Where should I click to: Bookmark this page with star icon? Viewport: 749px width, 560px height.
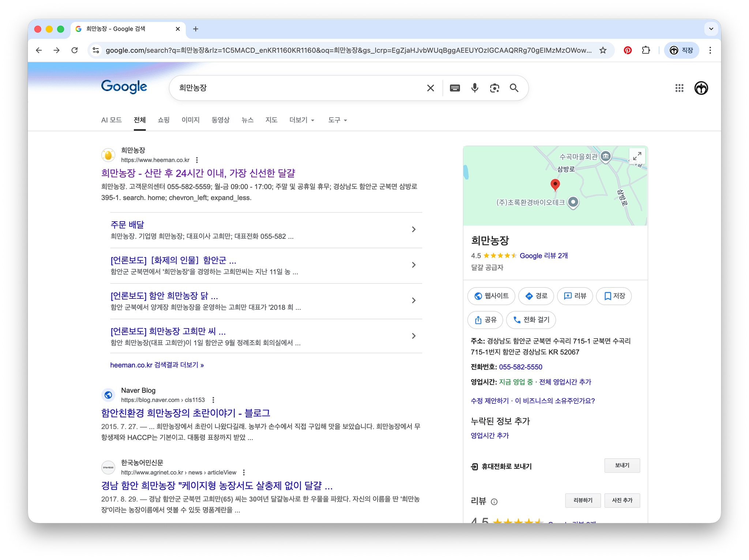click(603, 50)
